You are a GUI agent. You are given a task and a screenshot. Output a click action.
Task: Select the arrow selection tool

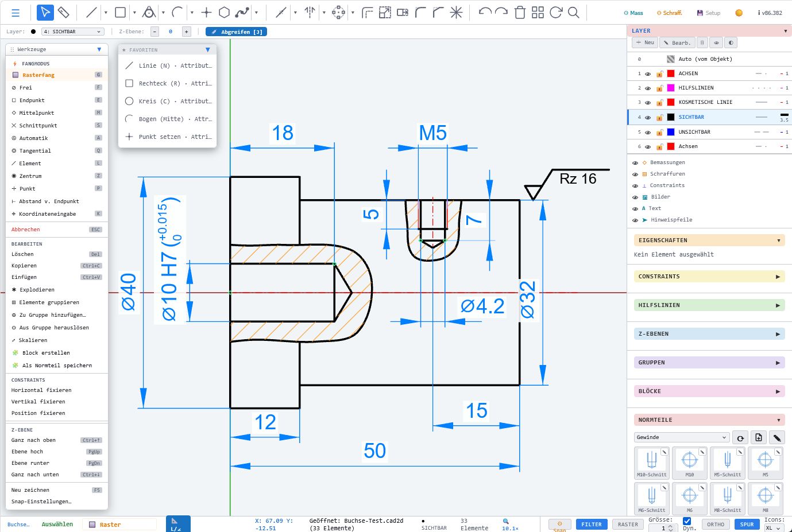[45, 12]
